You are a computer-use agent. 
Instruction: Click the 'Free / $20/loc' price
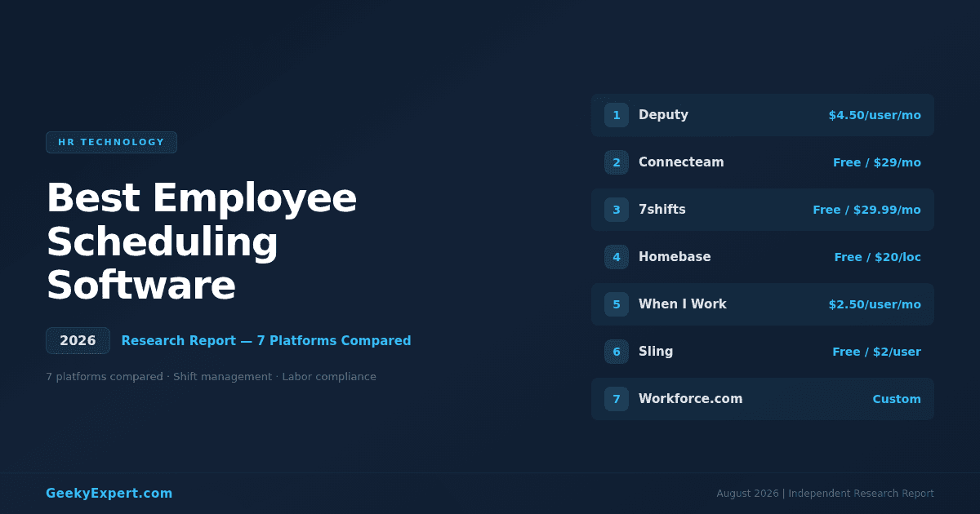coord(877,257)
